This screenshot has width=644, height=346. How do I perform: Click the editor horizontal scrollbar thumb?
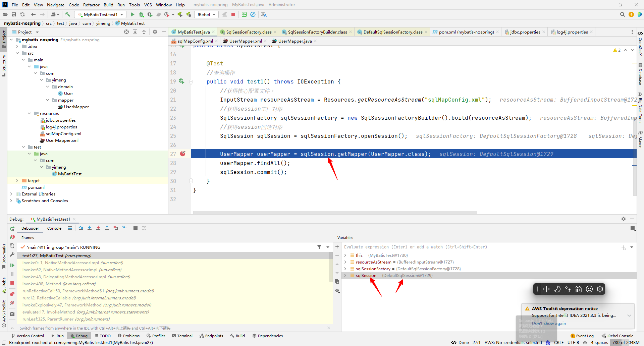pos(335,213)
